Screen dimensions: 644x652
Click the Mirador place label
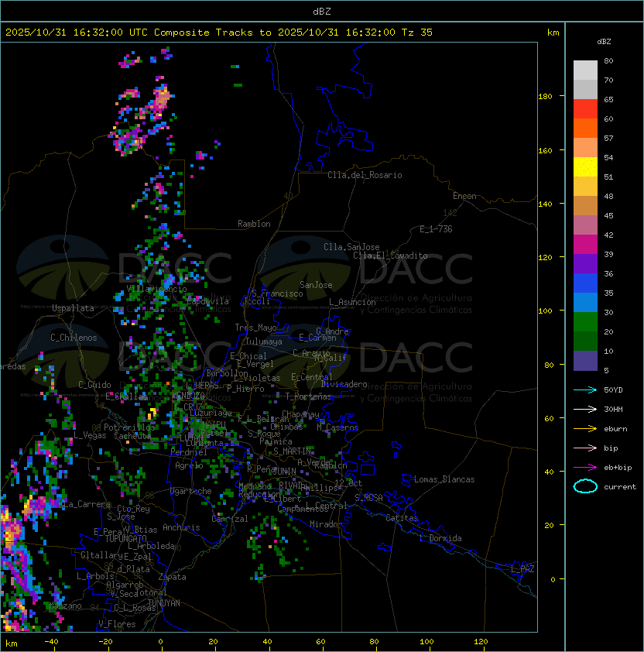point(326,524)
